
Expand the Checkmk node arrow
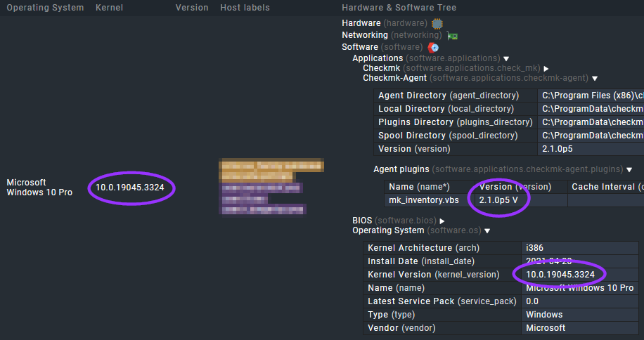tap(546, 69)
